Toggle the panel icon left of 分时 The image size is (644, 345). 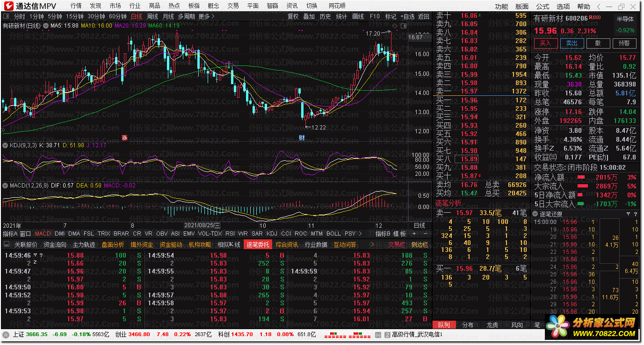pos(6,16)
